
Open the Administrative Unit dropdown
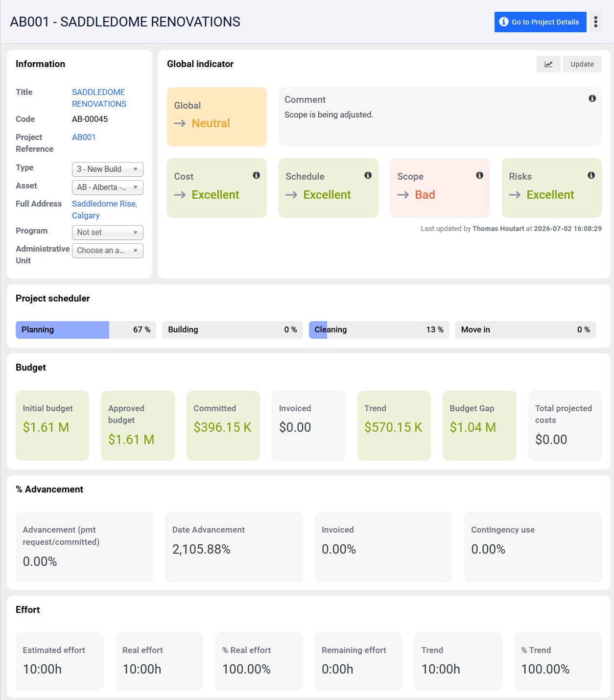[108, 251]
